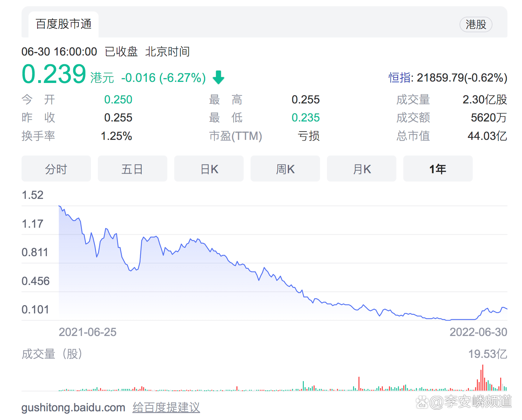522x420 pixels.
Task: Choose the 1年 time range
Action: [438, 169]
